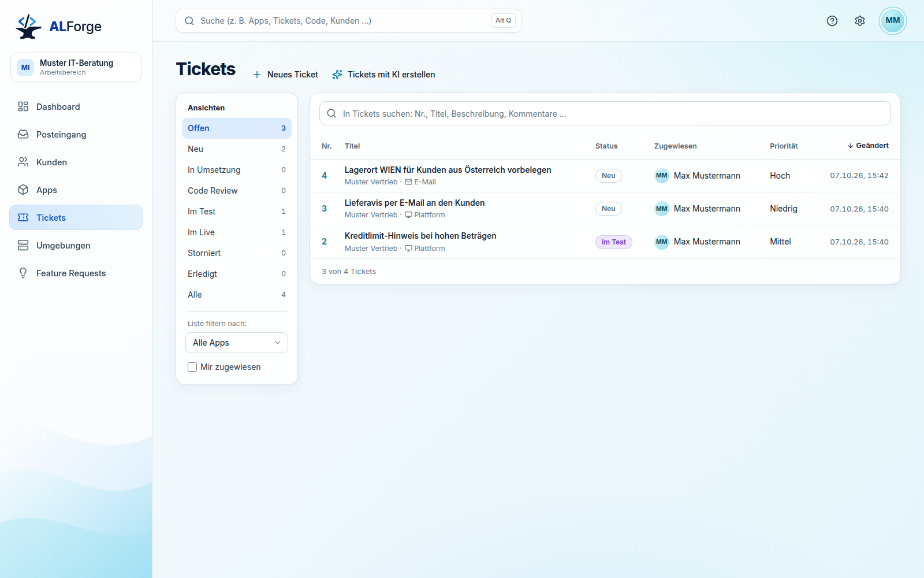Sort by Status column header
924x578 pixels.
(x=606, y=146)
